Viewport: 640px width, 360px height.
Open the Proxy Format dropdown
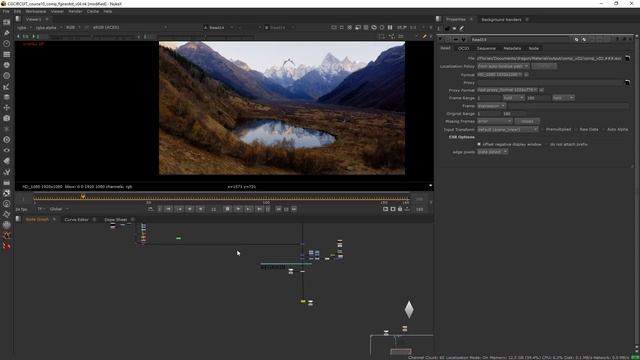pyautogui.click(x=507, y=90)
